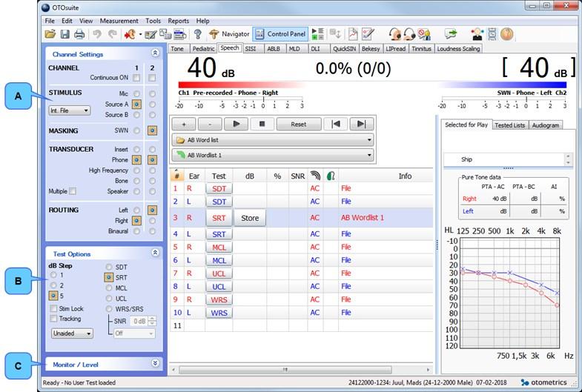
Task: Select Bone transducer for channel 1
Action: (x=137, y=181)
